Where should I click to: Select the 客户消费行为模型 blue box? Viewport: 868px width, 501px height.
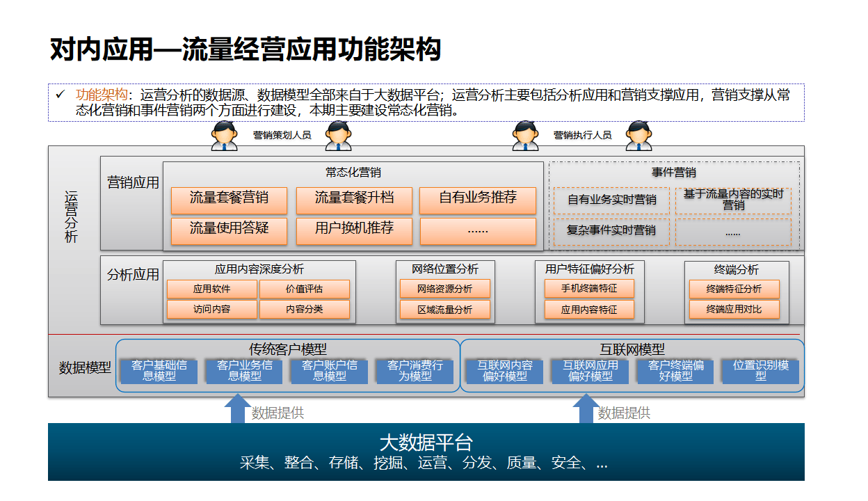[415, 371]
